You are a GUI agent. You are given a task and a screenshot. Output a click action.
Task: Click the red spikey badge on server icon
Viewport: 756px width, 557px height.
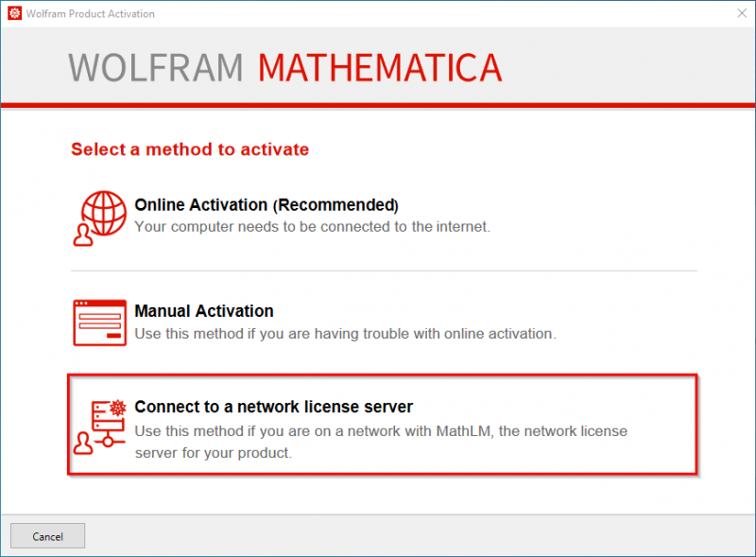117,408
